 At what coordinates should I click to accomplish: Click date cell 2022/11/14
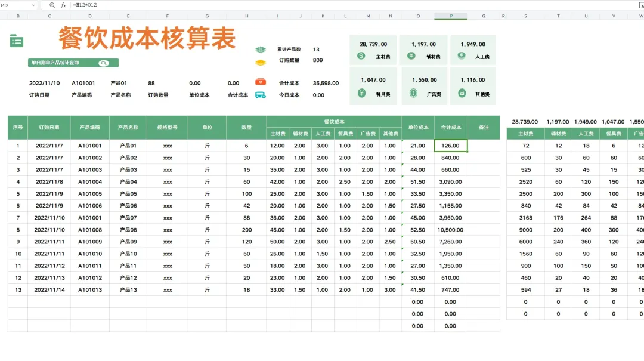49,290
